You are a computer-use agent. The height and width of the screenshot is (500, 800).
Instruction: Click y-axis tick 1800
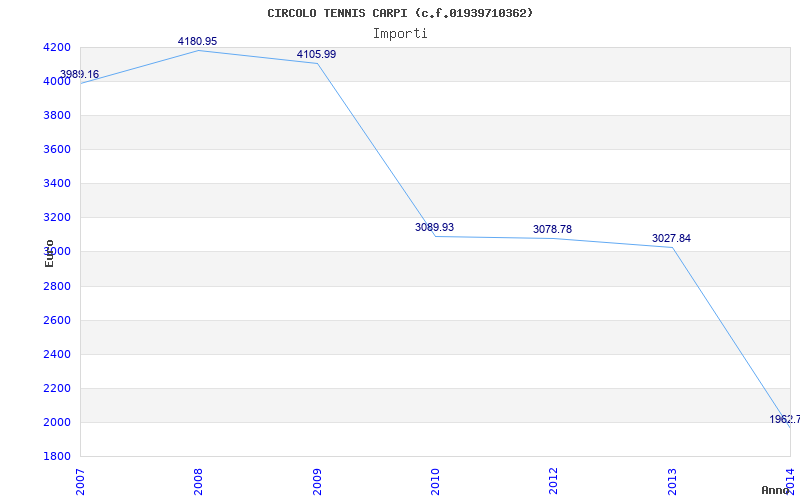(x=57, y=456)
